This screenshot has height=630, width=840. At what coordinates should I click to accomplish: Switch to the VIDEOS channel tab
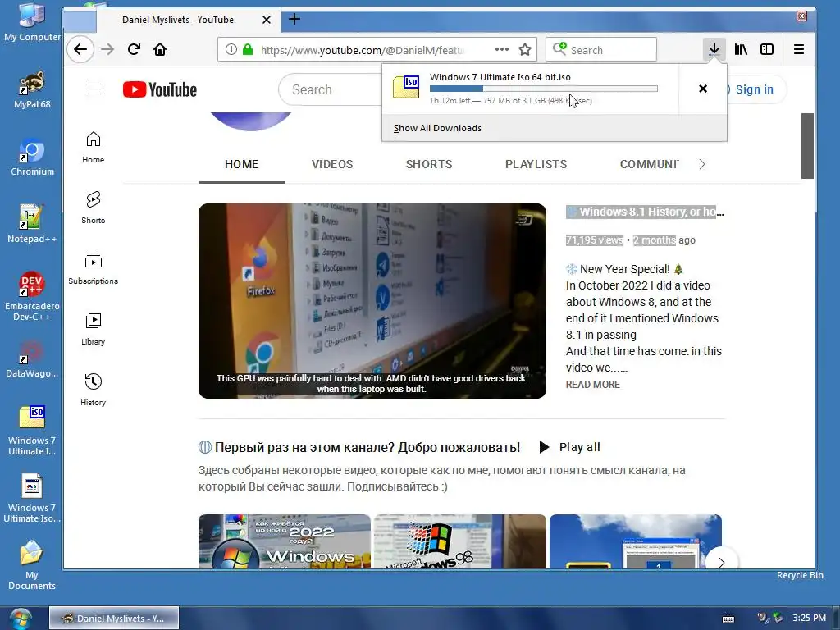[x=332, y=164]
